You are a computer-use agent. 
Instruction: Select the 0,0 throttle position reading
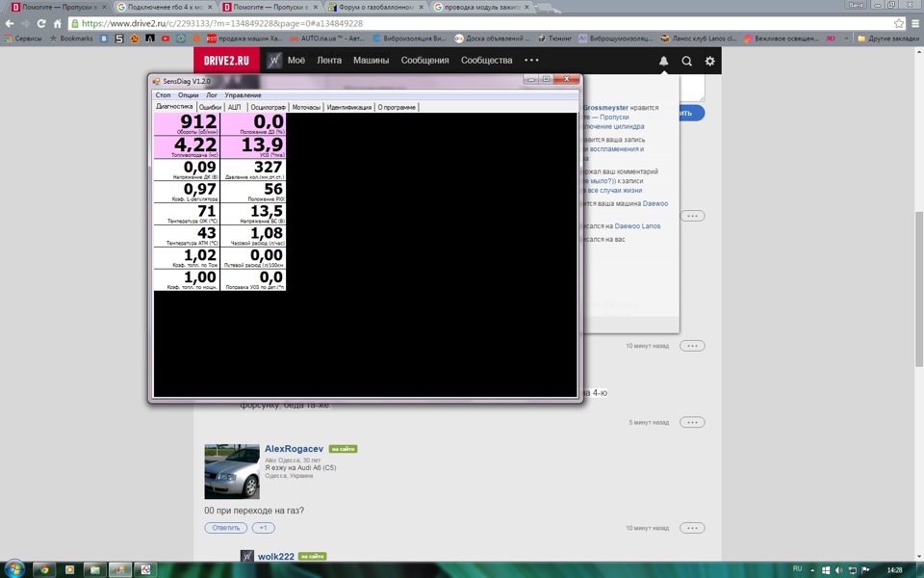(253, 124)
